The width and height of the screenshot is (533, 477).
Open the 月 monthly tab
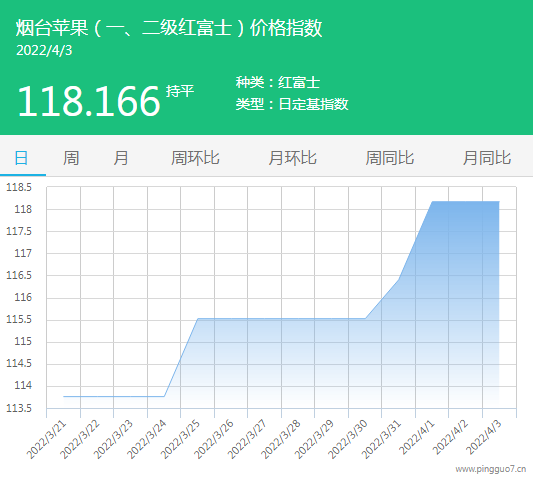[x=121, y=158]
